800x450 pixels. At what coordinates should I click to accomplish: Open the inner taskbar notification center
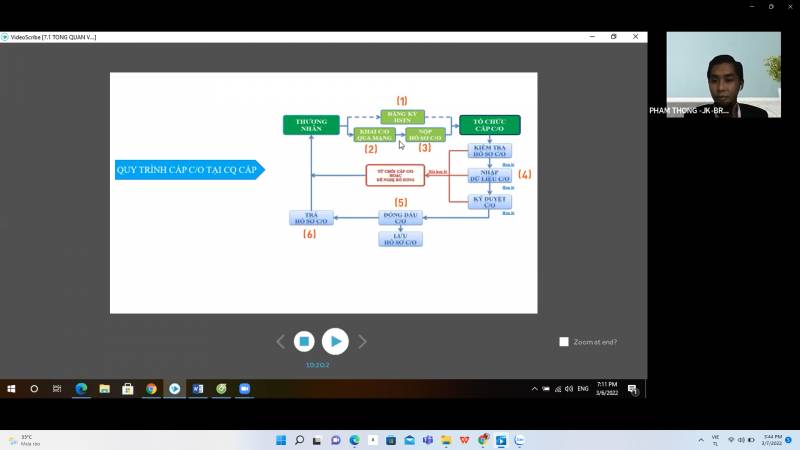[632, 389]
